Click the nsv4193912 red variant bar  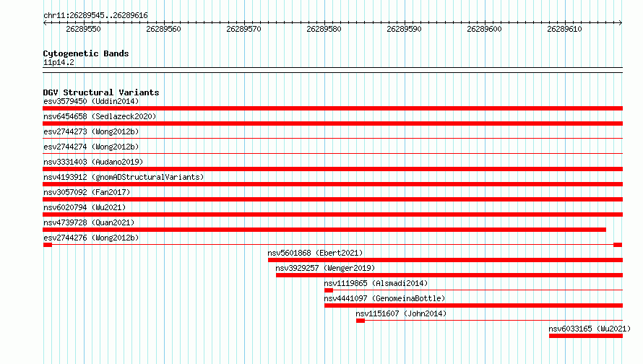[332, 184]
